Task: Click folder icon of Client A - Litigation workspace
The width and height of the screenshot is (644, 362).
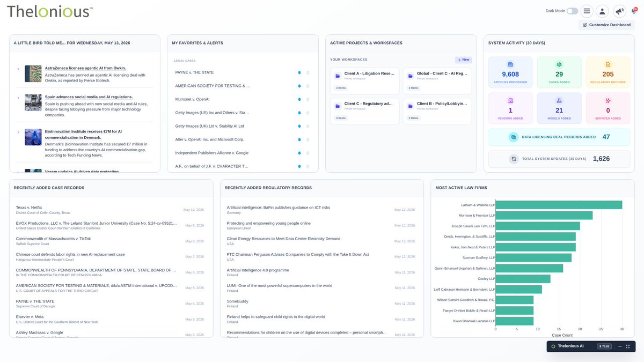Action: [x=338, y=76]
